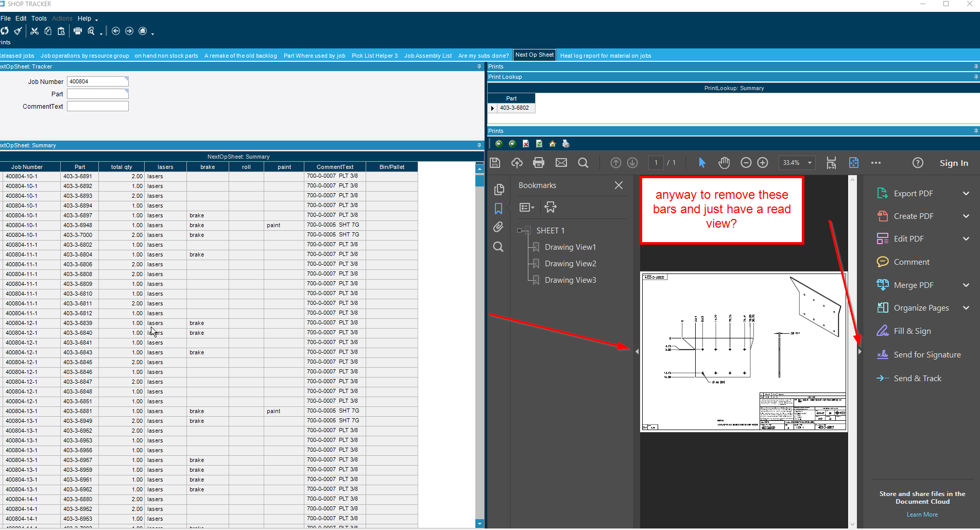The height and width of the screenshot is (530, 980).
Task: Select the hand pan tool
Action: pyautogui.click(x=724, y=163)
